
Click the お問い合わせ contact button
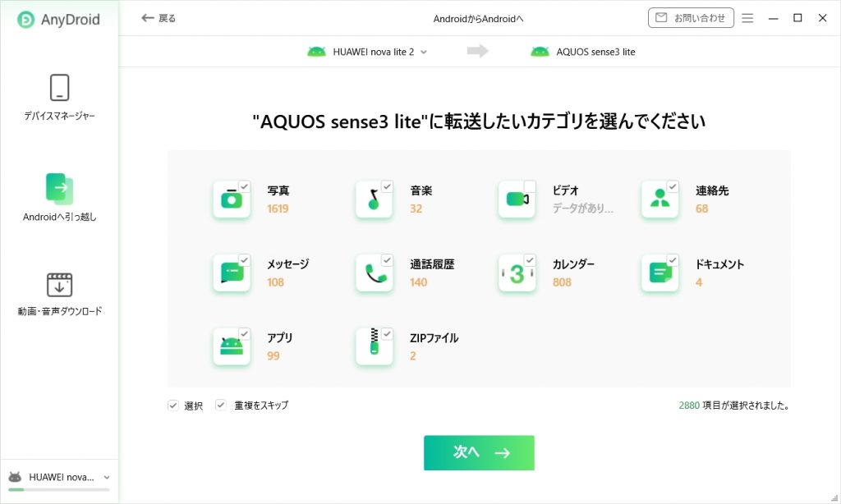pos(691,18)
